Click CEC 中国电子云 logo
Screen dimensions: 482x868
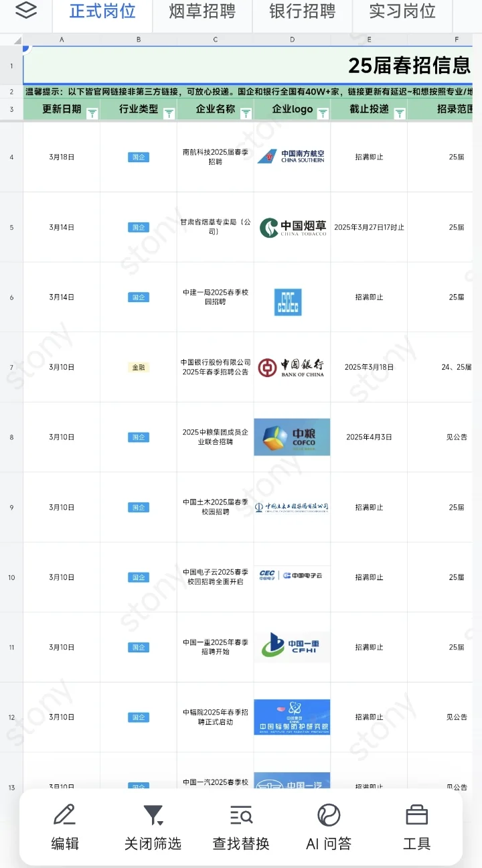[x=292, y=576]
